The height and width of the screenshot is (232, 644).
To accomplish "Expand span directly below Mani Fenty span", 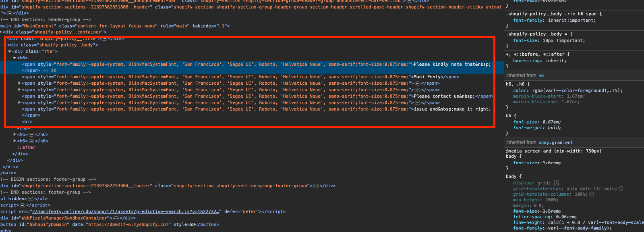I will pos(20,84).
